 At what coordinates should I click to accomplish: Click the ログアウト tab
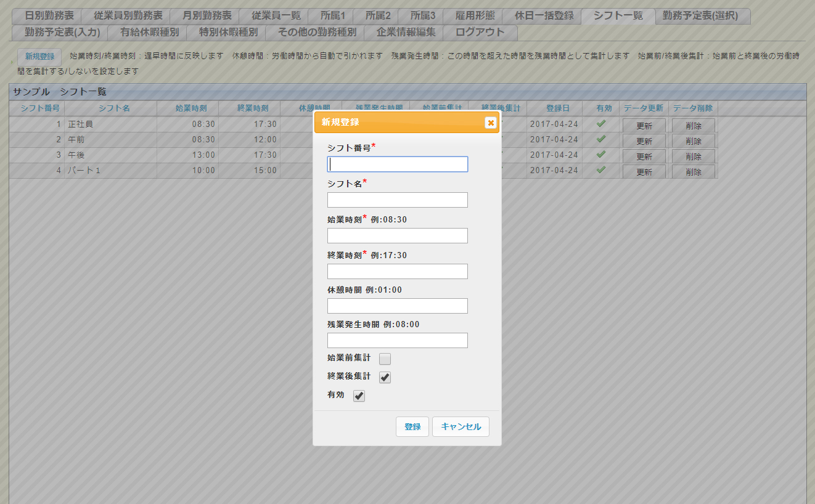point(480,32)
